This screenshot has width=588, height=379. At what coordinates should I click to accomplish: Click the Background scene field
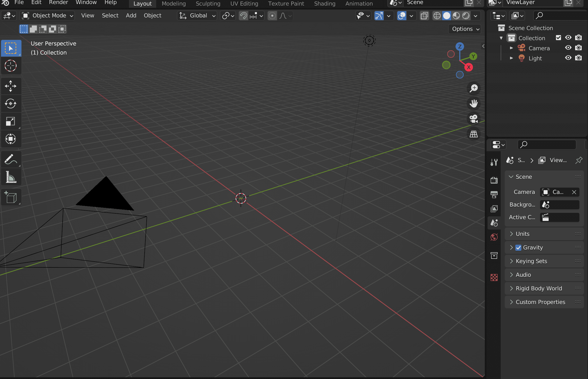[559, 205]
